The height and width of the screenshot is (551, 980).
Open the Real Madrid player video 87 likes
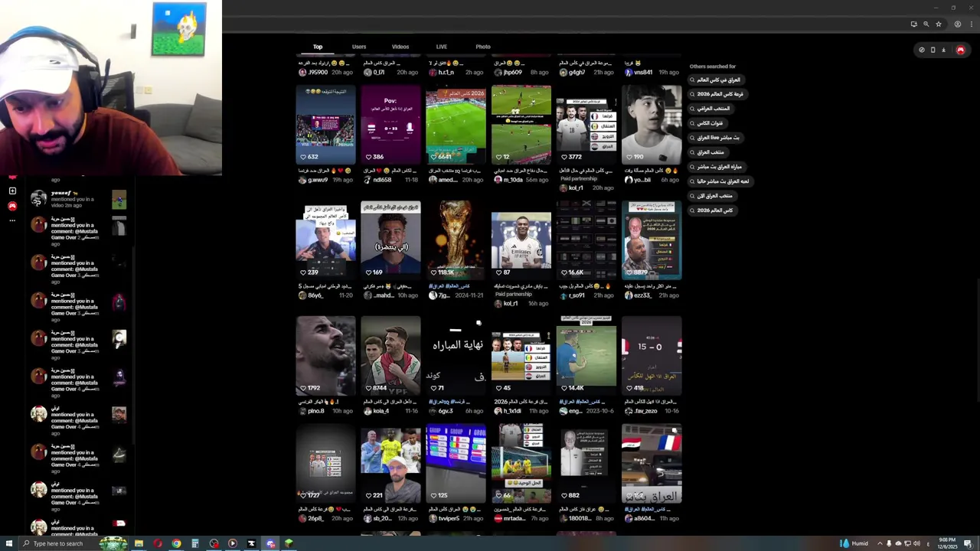(x=521, y=240)
